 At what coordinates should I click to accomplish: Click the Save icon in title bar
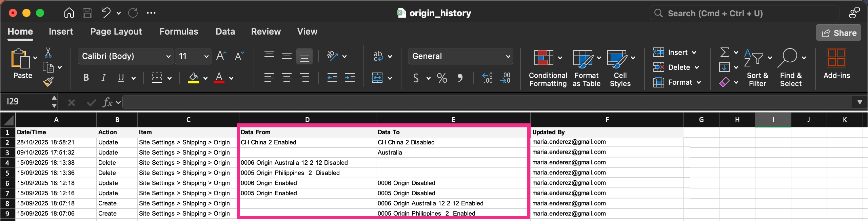87,13
